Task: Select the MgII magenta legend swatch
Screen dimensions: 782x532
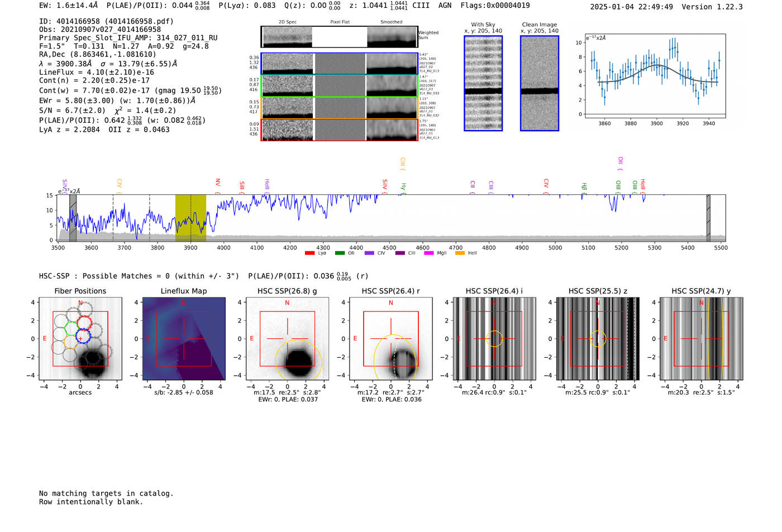Action: pyautogui.click(x=428, y=253)
